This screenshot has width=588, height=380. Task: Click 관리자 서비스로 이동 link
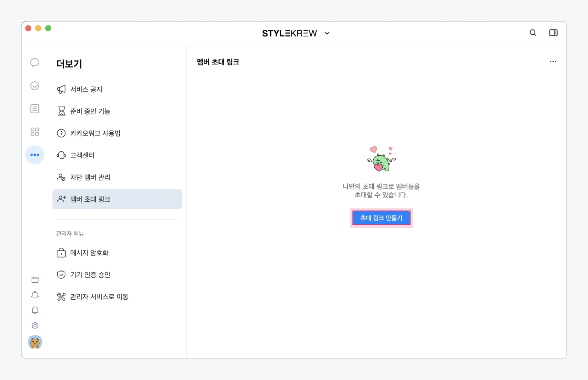pyautogui.click(x=99, y=296)
